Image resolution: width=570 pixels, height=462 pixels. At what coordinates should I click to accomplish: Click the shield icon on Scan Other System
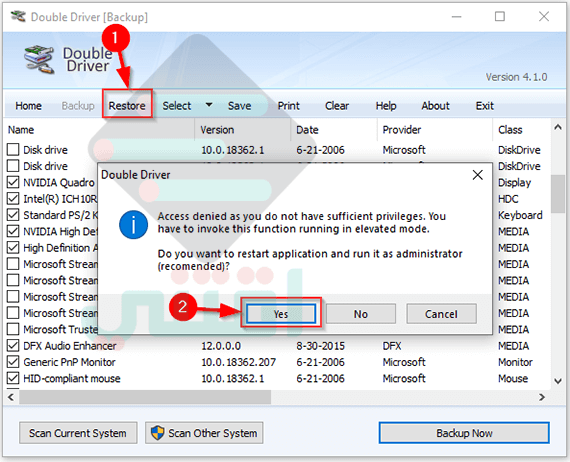coord(157,433)
